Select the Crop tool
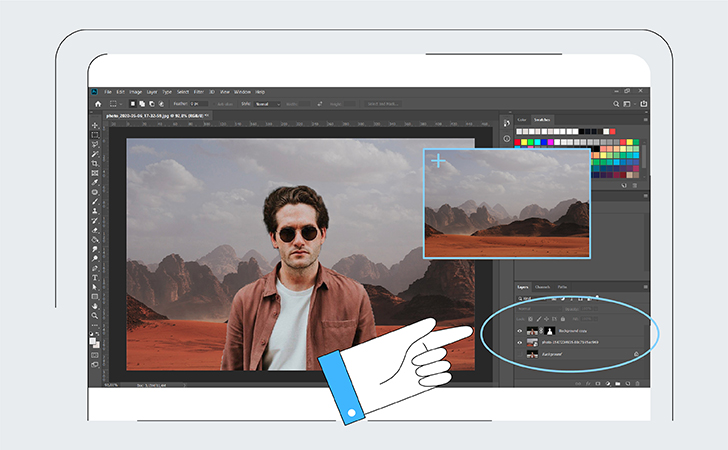Viewport: 728px width, 450px height. (x=95, y=163)
